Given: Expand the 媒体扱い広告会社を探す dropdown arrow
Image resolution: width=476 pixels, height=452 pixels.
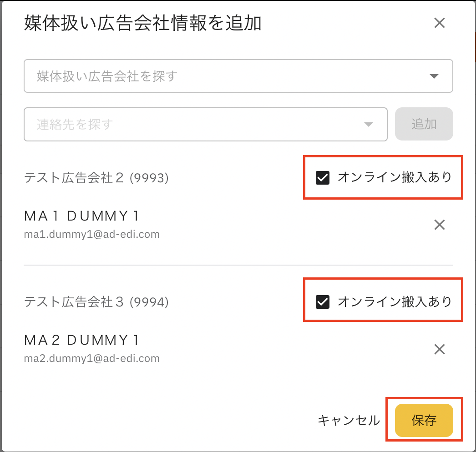Looking at the screenshot, I should pyautogui.click(x=434, y=76).
